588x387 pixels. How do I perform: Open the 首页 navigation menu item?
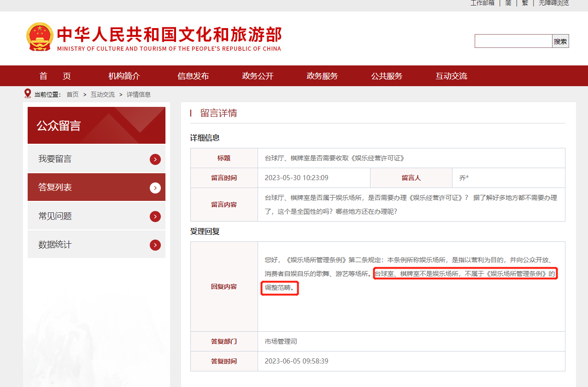[x=55, y=76]
